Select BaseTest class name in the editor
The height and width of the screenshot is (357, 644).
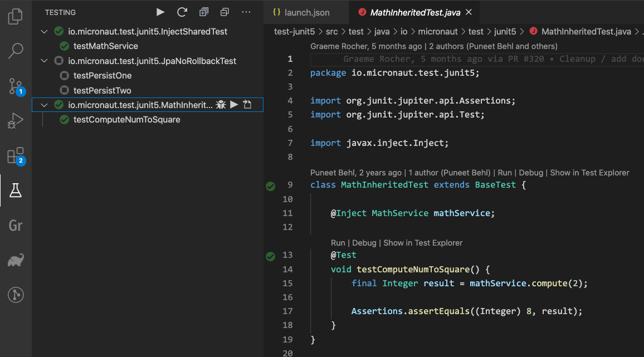(x=495, y=185)
